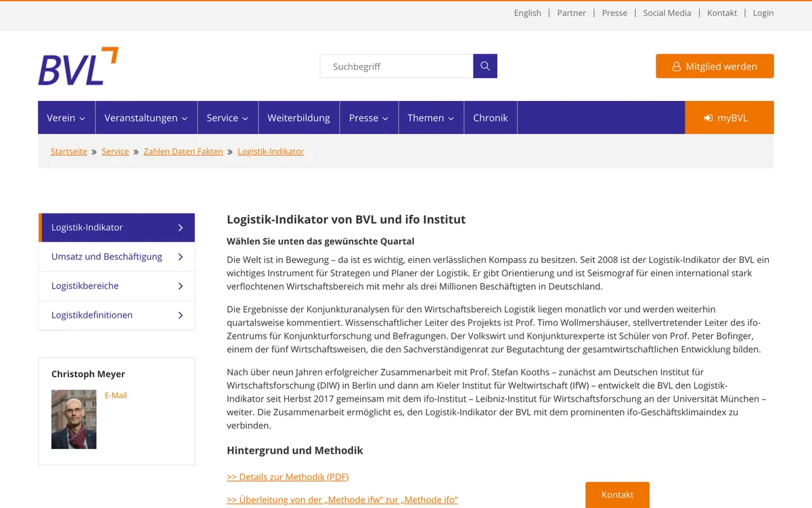Screen dimensions: 812x508
Task: Click the chevron arrow next to Logistikdefinitionen
Action: (x=181, y=315)
